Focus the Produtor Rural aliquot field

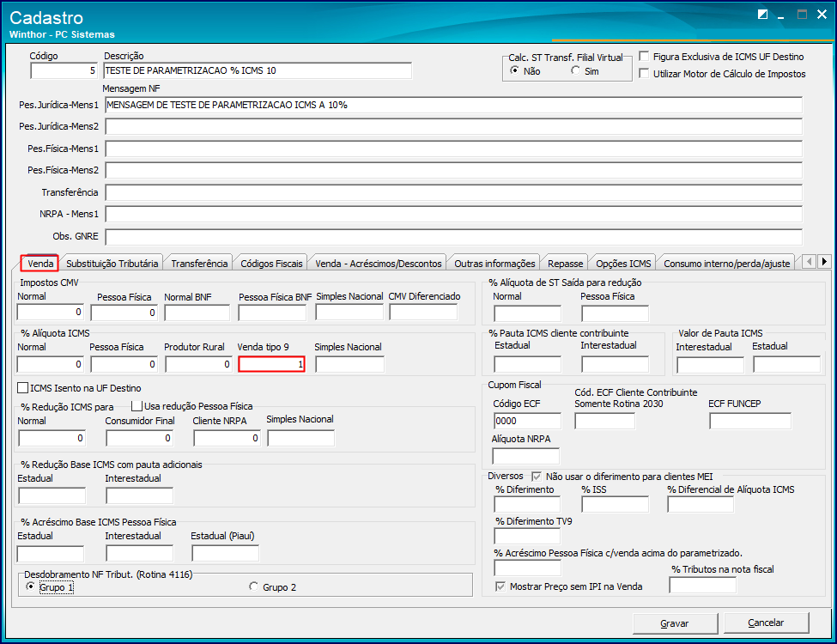(x=198, y=364)
